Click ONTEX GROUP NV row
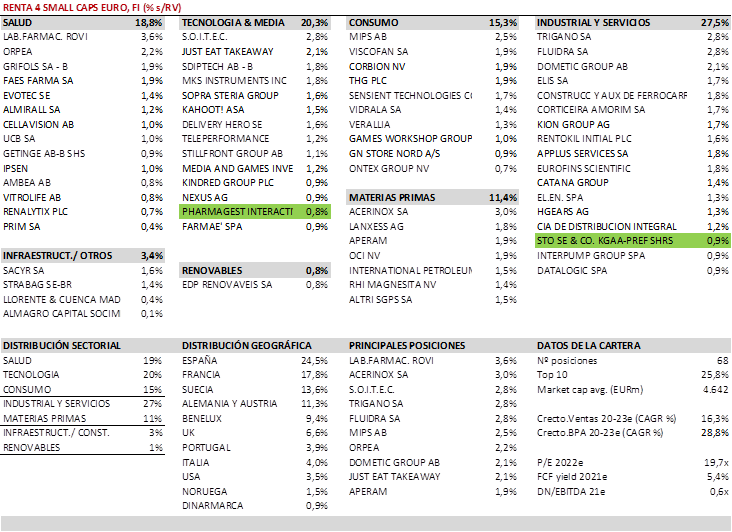Screen dimensions: 732x532 coord(433,168)
